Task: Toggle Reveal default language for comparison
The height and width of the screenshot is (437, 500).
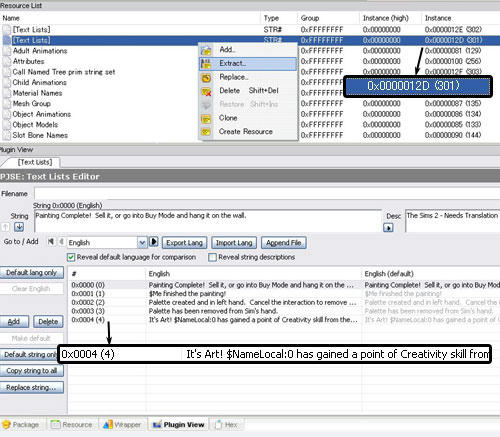Action: point(71,257)
